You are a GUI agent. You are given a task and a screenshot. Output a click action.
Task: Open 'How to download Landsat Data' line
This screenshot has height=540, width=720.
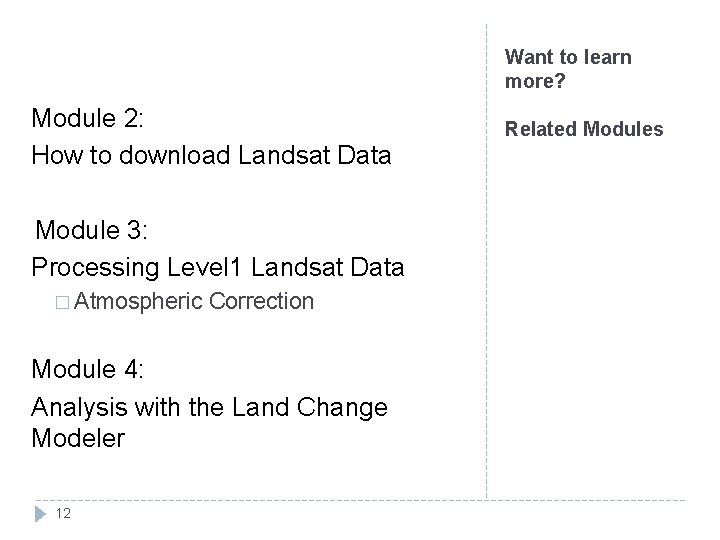(x=211, y=155)
